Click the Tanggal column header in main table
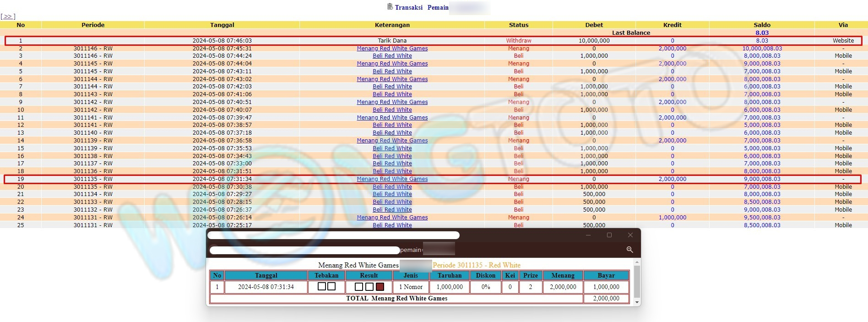The width and height of the screenshot is (868, 322). coord(222,25)
